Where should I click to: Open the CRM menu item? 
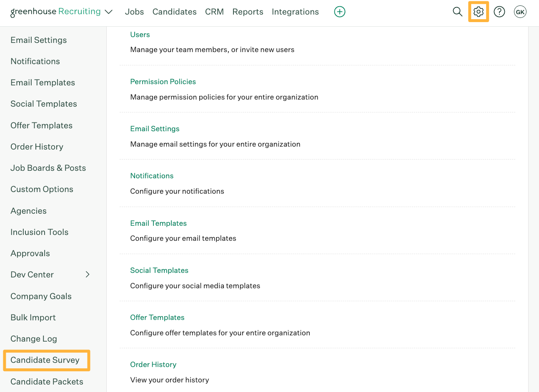tap(214, 12)
